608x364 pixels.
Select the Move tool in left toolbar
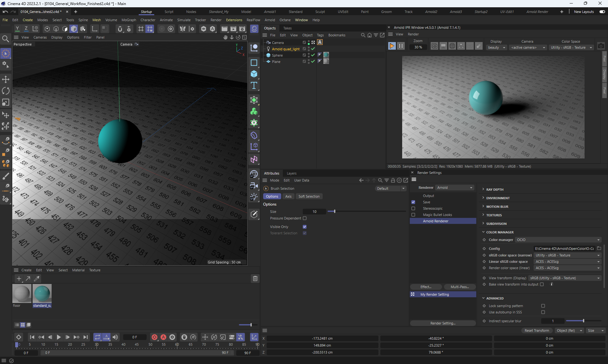click(6, 79)
